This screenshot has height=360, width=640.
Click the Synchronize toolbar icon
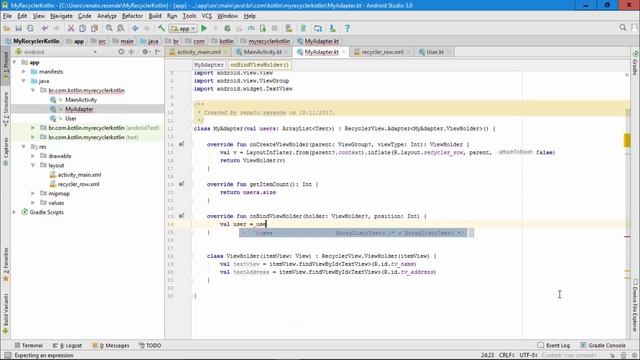click(30, 28)
